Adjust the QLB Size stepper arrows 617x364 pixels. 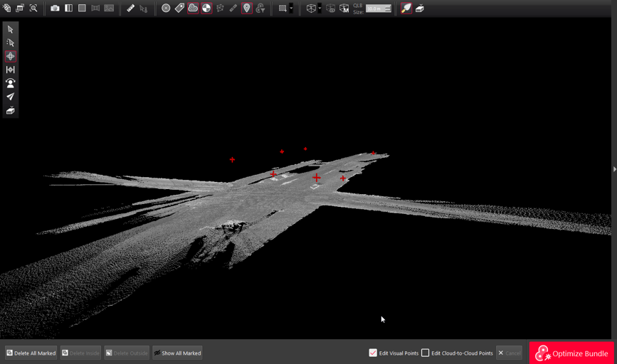388,9
